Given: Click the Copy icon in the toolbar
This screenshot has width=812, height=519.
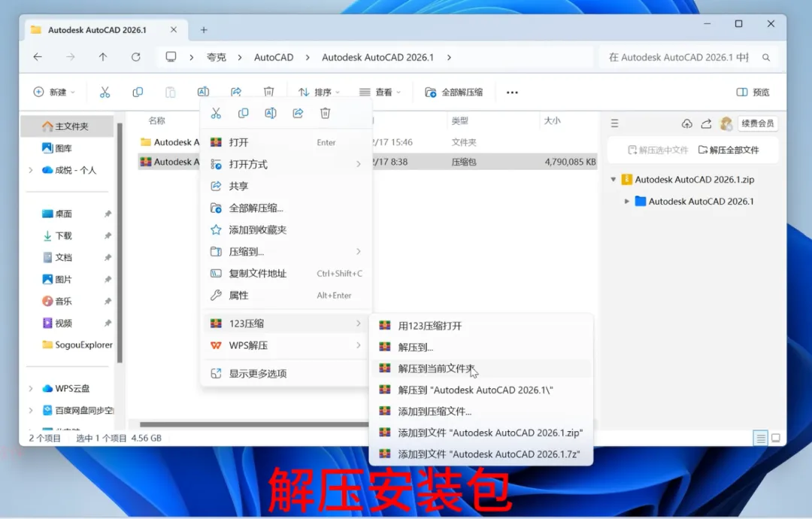Looking at the screenshot, I should click(138, 93).
